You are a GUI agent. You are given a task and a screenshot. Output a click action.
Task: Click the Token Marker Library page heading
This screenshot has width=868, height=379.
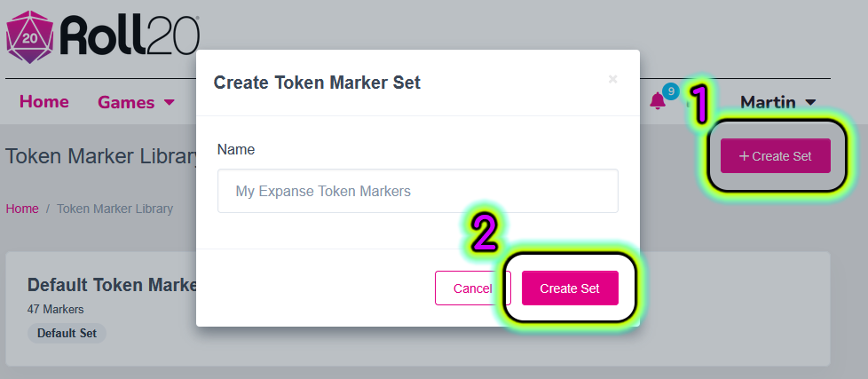(101, 156)
